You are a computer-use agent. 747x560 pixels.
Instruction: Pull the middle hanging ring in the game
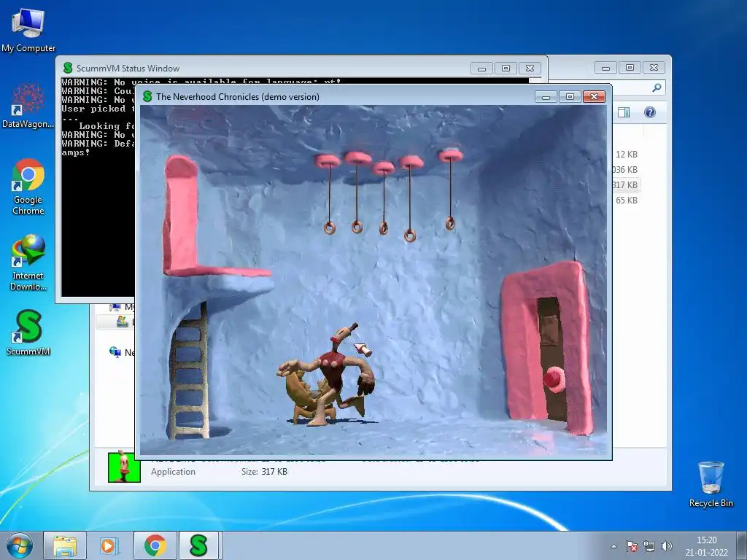point(384,228)
